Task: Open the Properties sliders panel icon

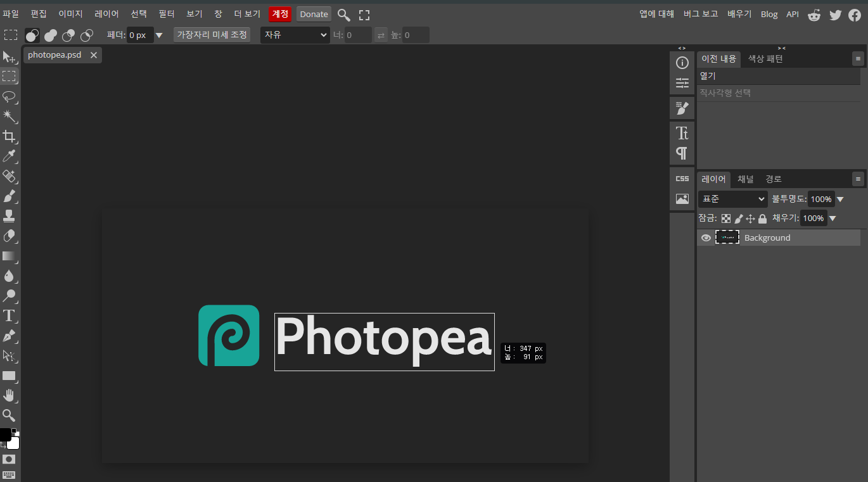Action: (682, 83)
